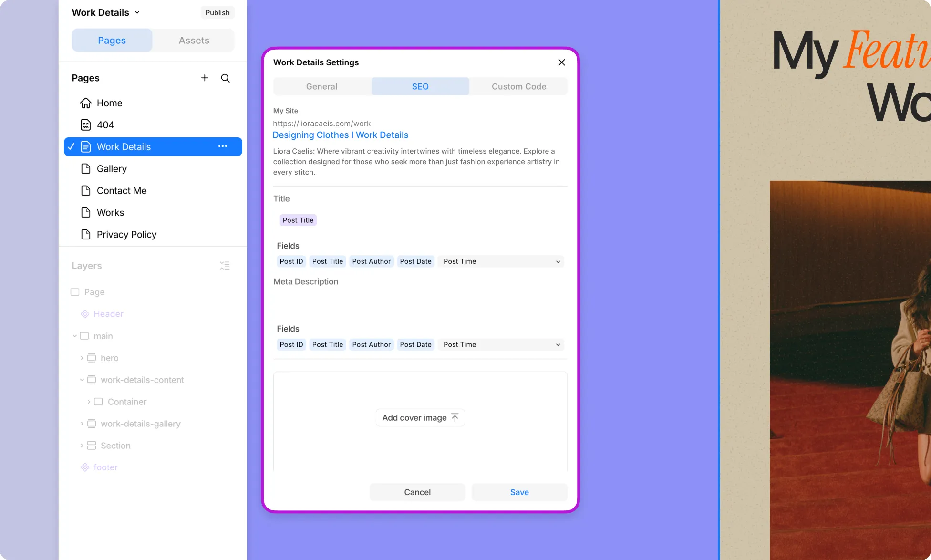Select the hero layer icon
This screenshot has width=931, height=560.
point(92,358)
